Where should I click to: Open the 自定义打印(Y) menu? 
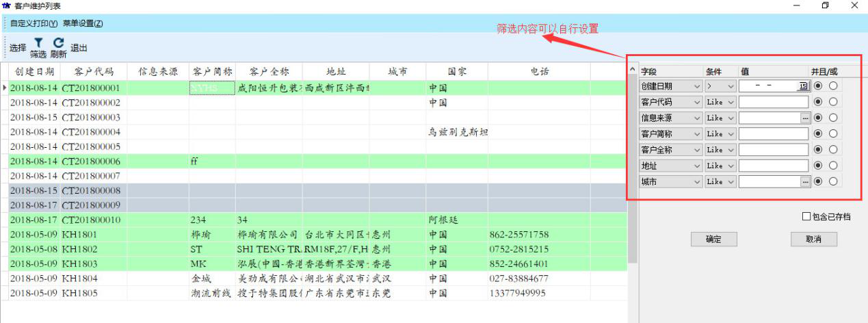click(34, 23)
